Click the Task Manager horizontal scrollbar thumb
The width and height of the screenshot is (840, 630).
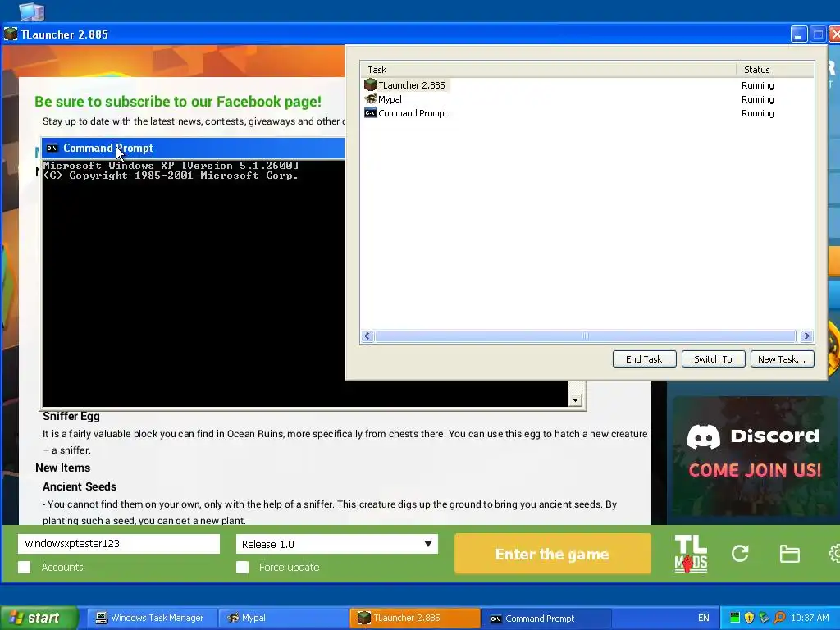tap(586, 336)
